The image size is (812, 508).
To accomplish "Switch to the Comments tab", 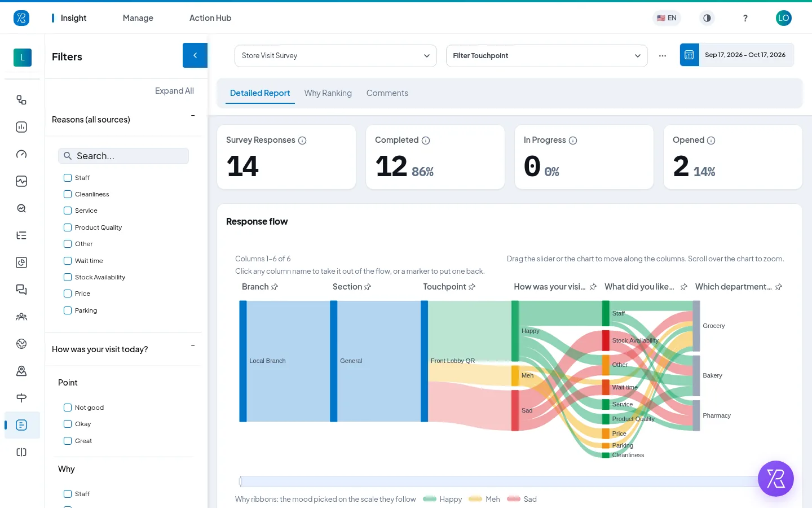I will pos(387,93).
